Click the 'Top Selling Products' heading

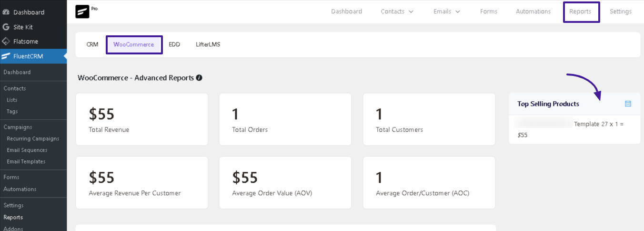[548, 104]
